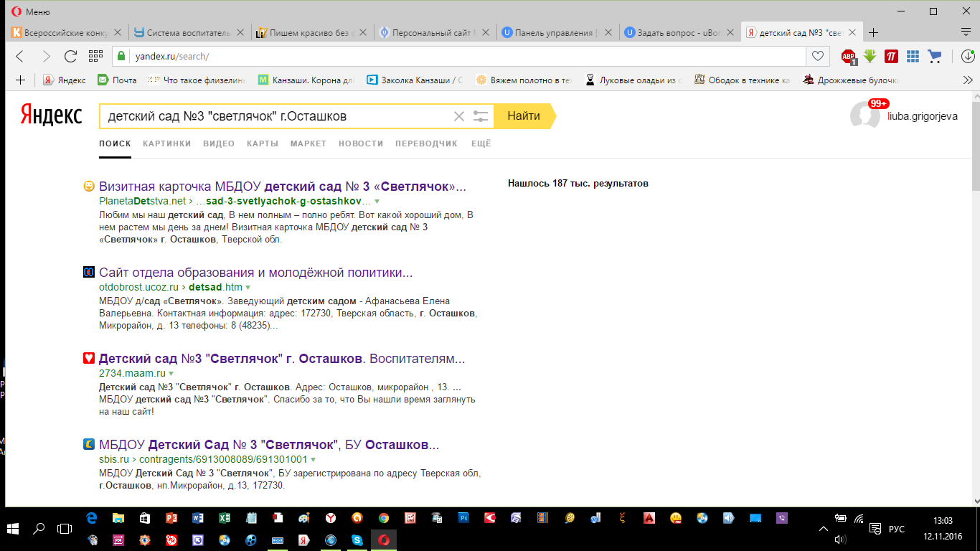980x551 pixels.
Task: Open the Яндекс bookmark
Action: point(64,80)
